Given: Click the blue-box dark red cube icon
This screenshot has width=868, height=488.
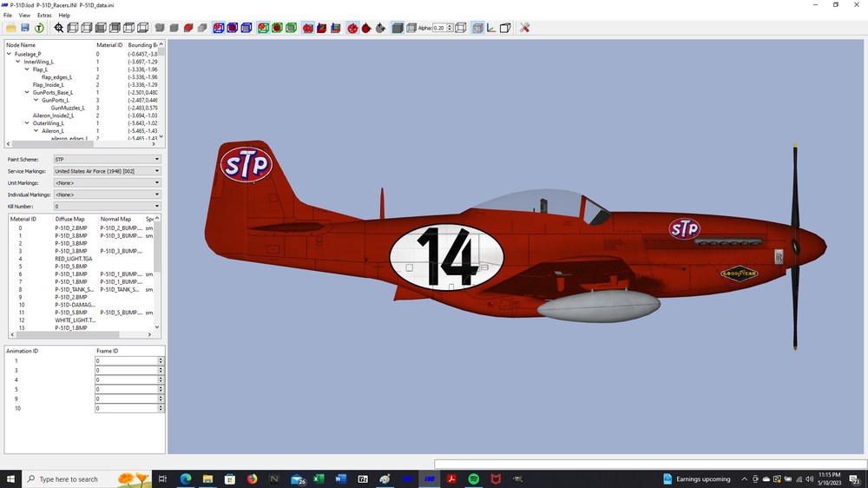Looking at the screenshot, I should click(x=233, y=28).
